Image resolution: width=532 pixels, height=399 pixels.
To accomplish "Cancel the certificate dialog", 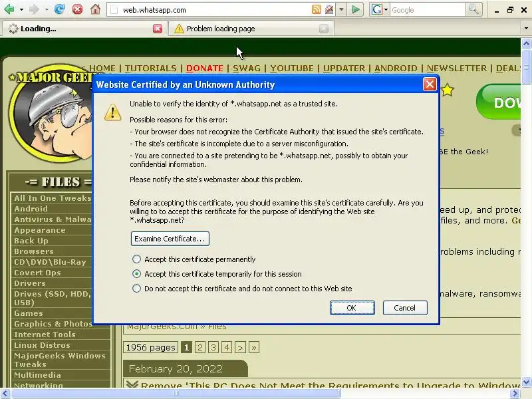I will pos(405,308).
